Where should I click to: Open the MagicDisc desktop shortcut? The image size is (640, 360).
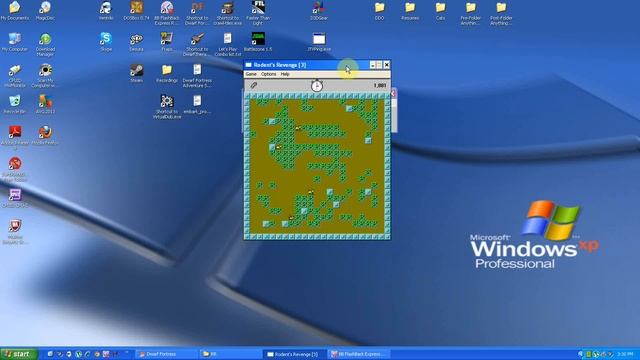coord(45,11)
